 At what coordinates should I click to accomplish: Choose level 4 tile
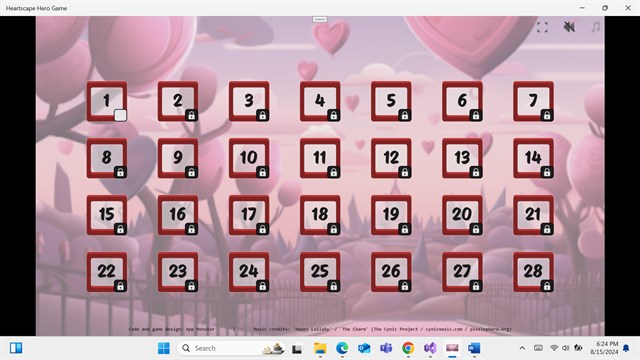[x=320, y=101]
